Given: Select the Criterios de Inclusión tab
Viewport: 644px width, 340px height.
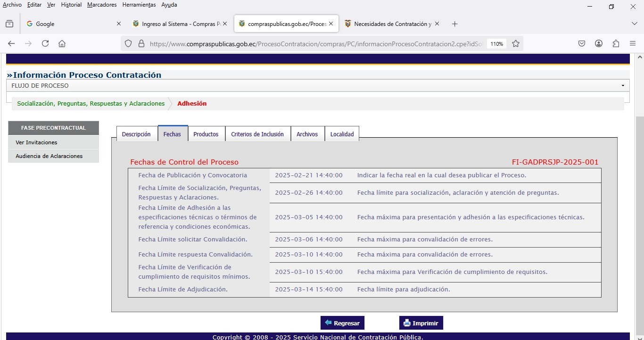Looking at the screenshot, I should click(x=257, y=134).
